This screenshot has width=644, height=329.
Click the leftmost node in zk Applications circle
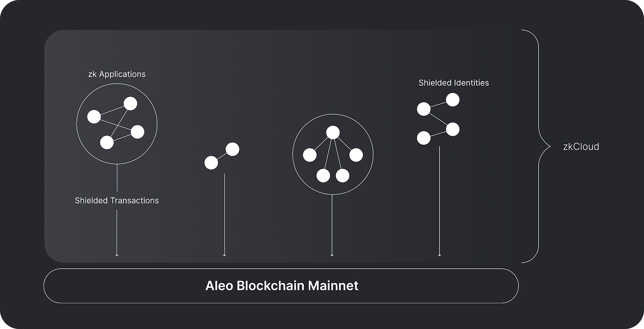pyautogui.click(x=94, y=117)
